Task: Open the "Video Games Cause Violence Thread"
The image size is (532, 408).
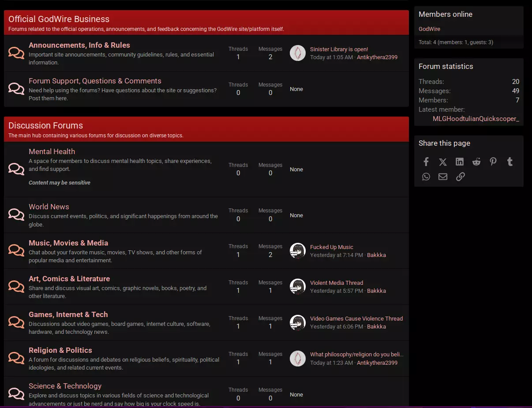Action: tap(356, 318)
